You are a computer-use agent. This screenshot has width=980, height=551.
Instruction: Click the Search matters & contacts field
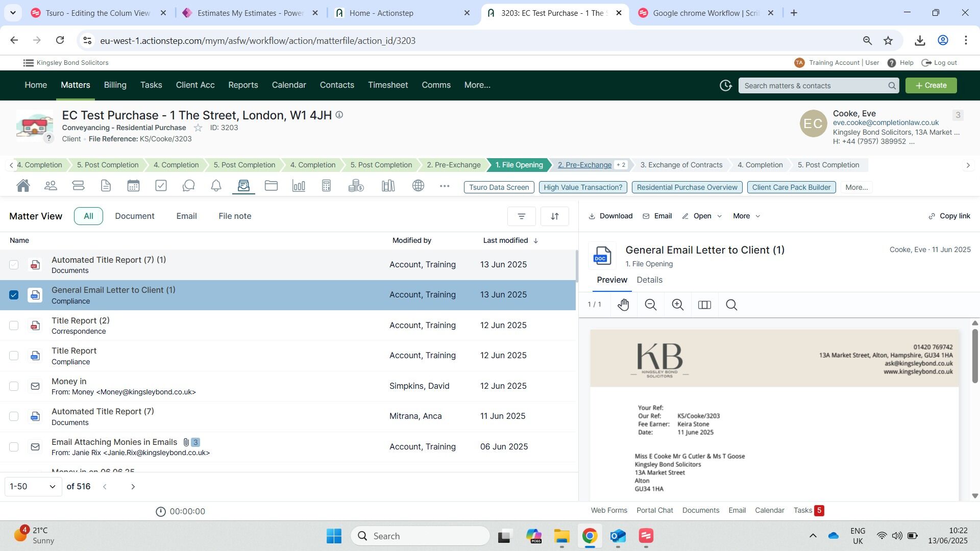(x=812, y=86)
